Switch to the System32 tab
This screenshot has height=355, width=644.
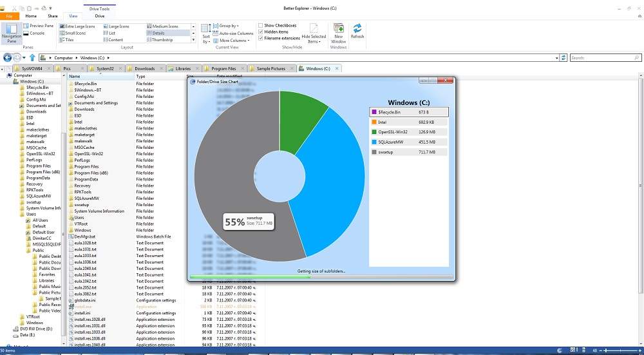[106, 69]
